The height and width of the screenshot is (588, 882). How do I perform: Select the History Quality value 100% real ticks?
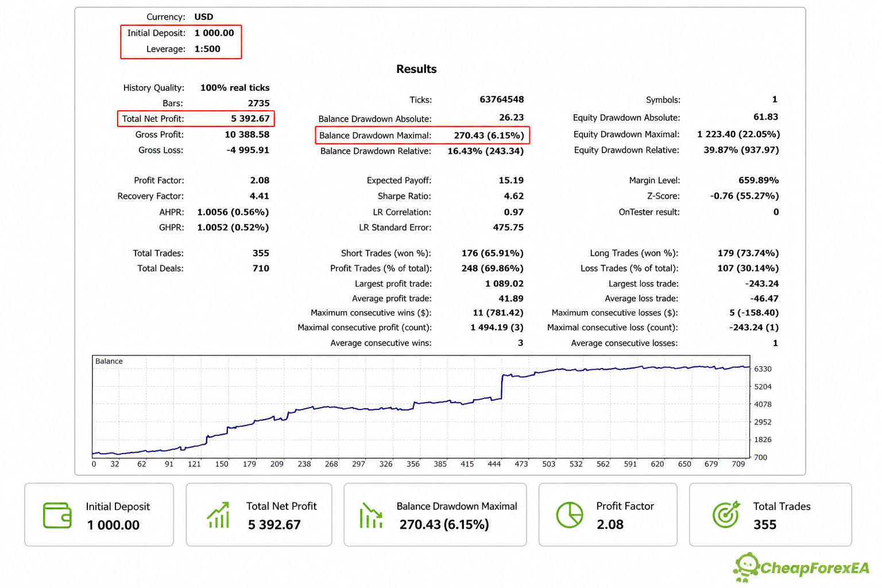tap(235, 88)
